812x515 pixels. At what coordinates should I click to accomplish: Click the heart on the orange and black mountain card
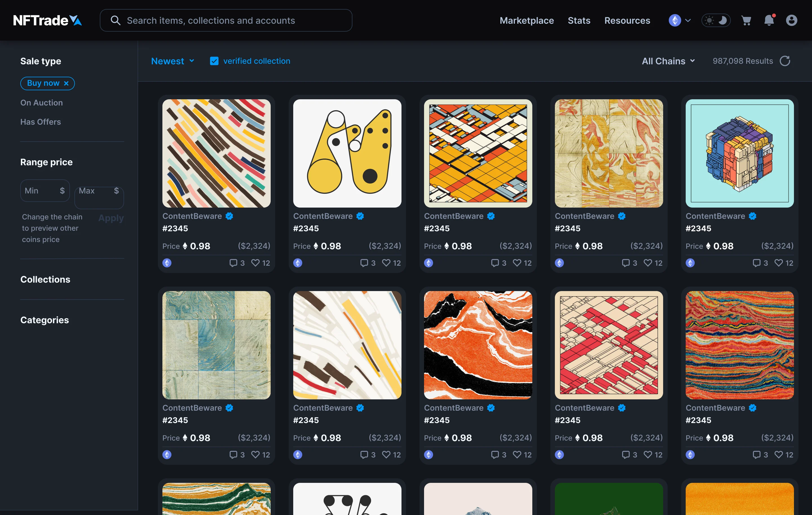(517, 455)
